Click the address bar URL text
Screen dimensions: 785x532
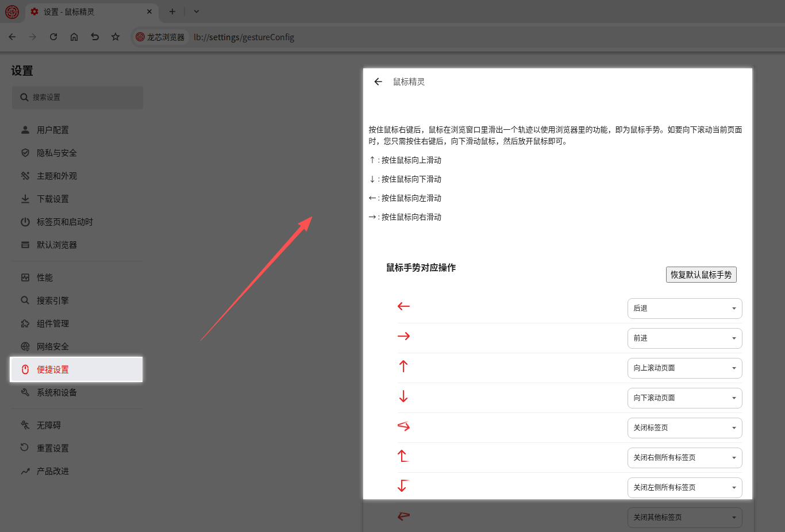click(x=244, y=37)
